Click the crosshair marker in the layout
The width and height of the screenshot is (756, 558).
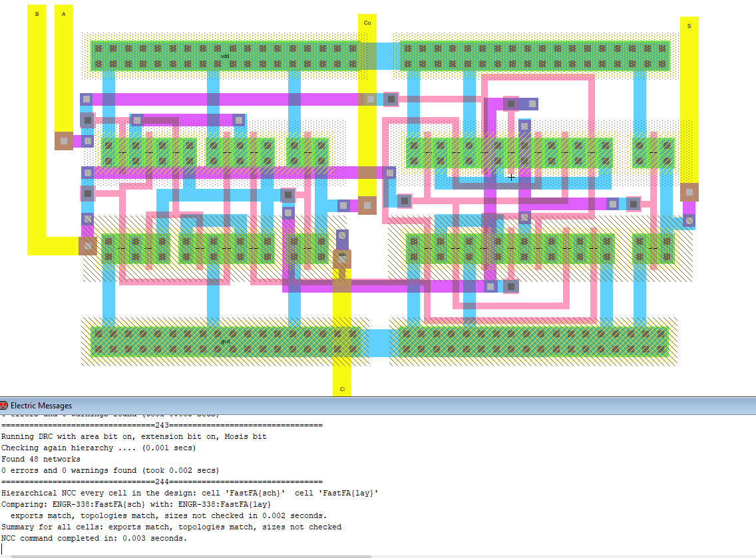click(x=511, y=177)
